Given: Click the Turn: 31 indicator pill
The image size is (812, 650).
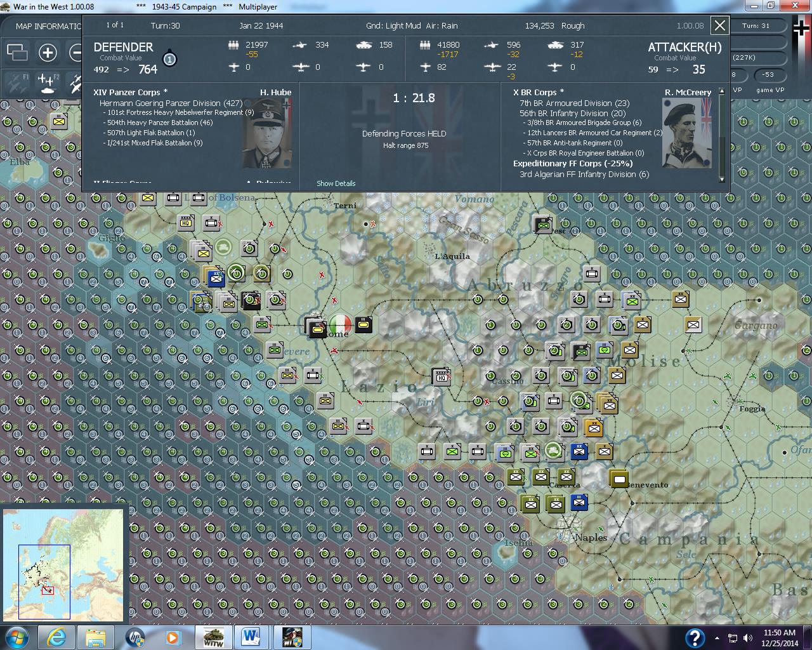Looking at the screenshot, I should click(x=756, y=26).
